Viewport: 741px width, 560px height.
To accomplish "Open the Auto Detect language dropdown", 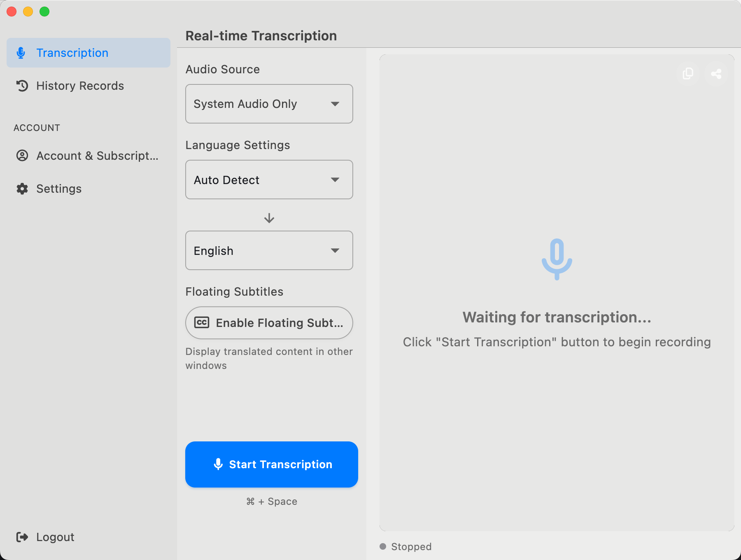I will (x=269, y=180).
